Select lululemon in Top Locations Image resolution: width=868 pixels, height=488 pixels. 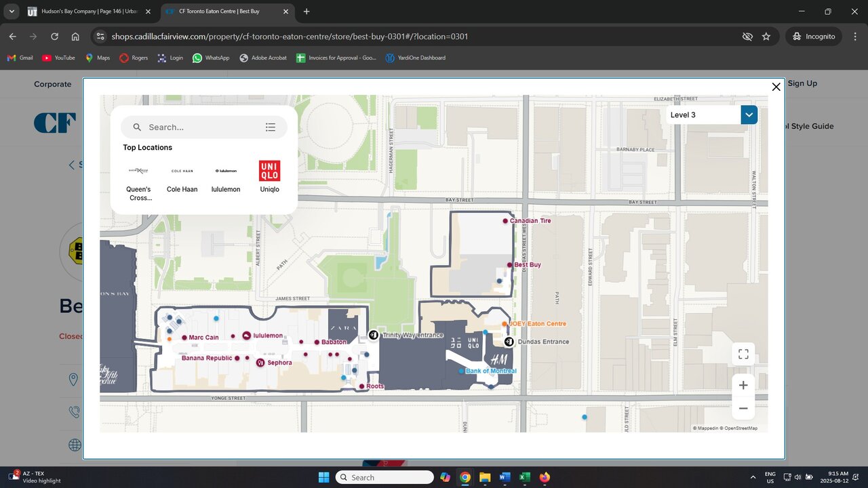pos(226,171)
